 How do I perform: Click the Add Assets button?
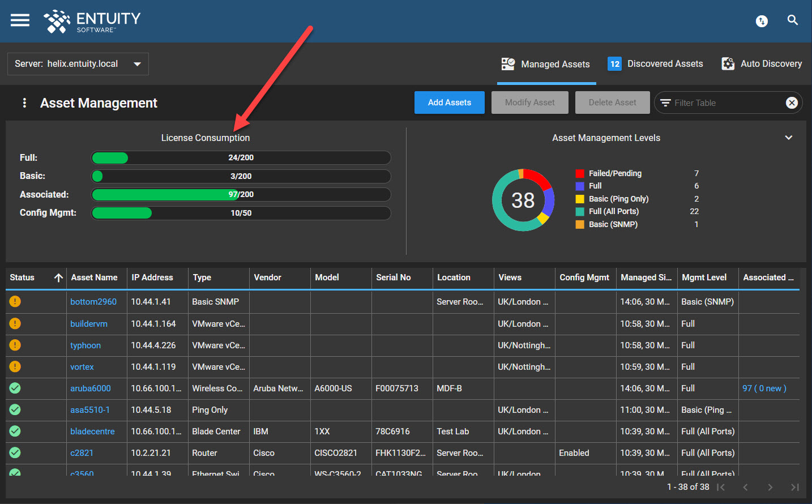450,102
